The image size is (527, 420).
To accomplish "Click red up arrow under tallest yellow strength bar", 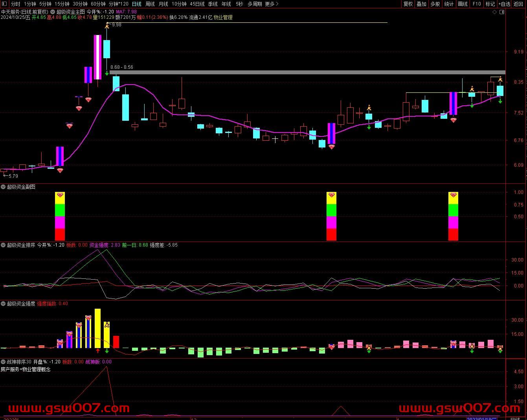I will coord(97,350).
